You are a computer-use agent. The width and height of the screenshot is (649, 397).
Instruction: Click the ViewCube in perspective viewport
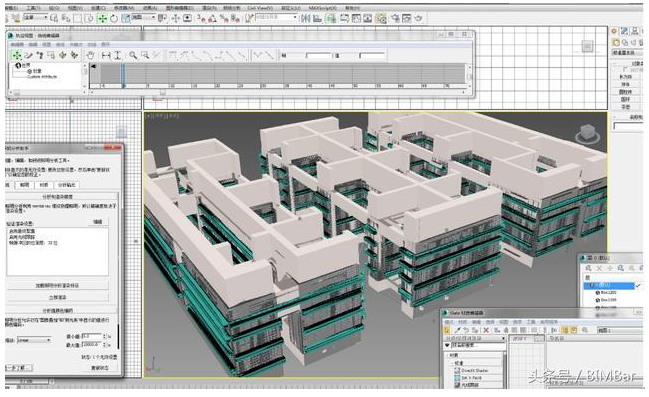[x=587, y=133]
